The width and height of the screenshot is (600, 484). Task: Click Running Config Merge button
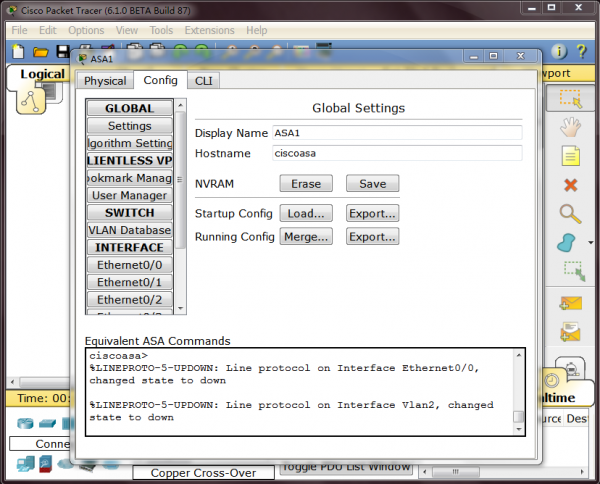[x=306, y=236]
